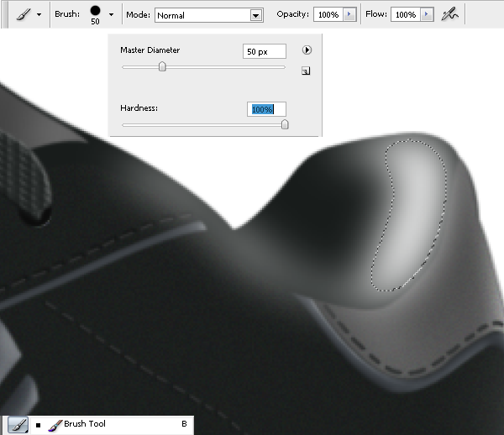Click the 'Hardness:' label
The width and height of the screenshot is (504, 435).
coord(139,108)
